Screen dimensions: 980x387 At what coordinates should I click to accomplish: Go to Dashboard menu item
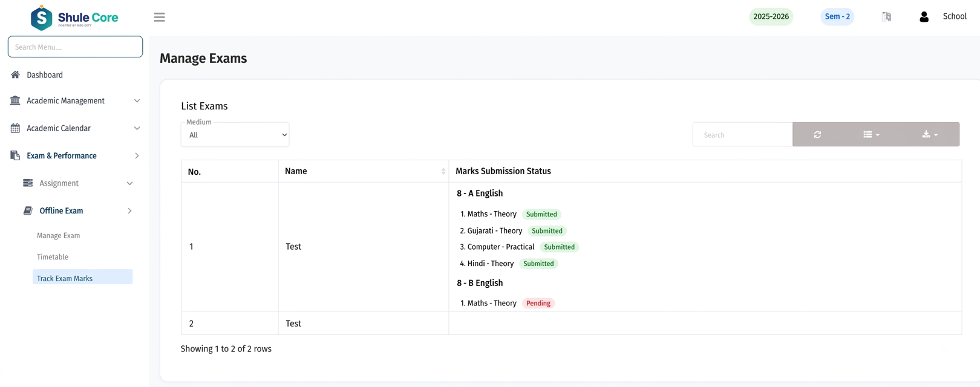45,75
